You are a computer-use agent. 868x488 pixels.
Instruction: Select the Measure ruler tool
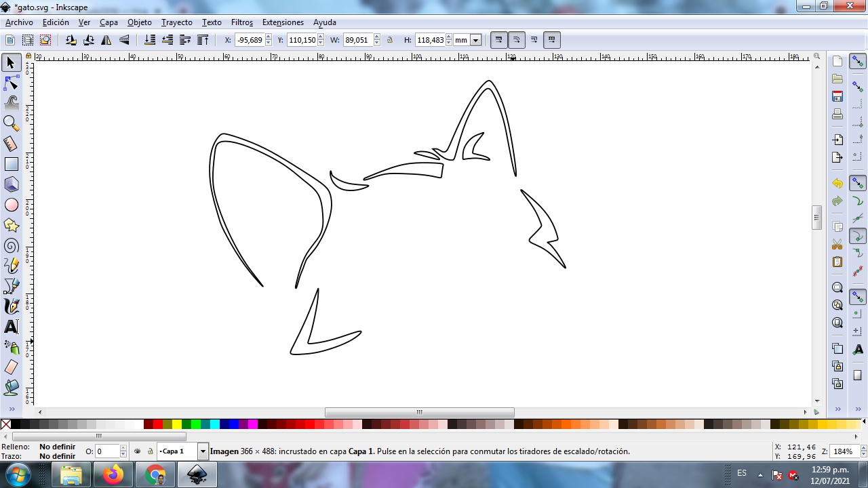[11, 144]
